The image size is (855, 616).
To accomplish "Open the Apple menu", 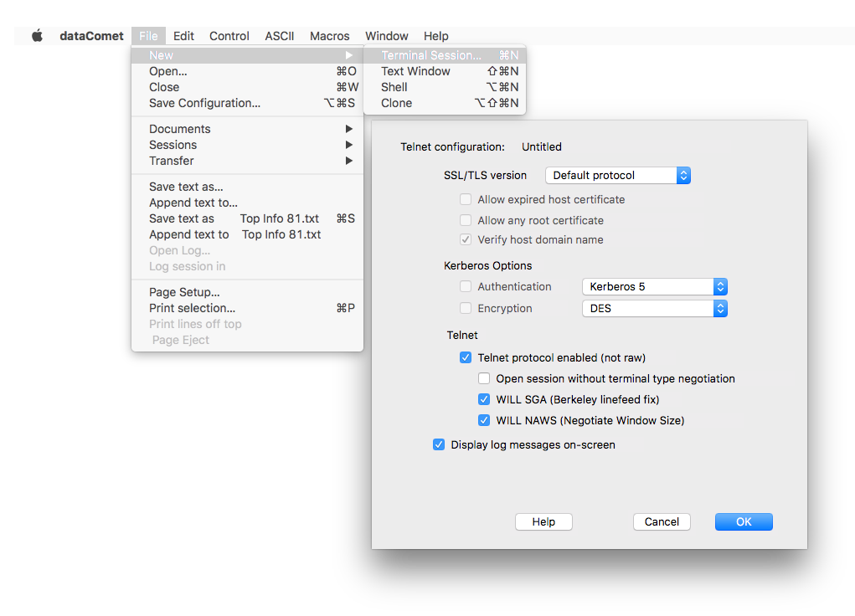I will pos(37,36).
